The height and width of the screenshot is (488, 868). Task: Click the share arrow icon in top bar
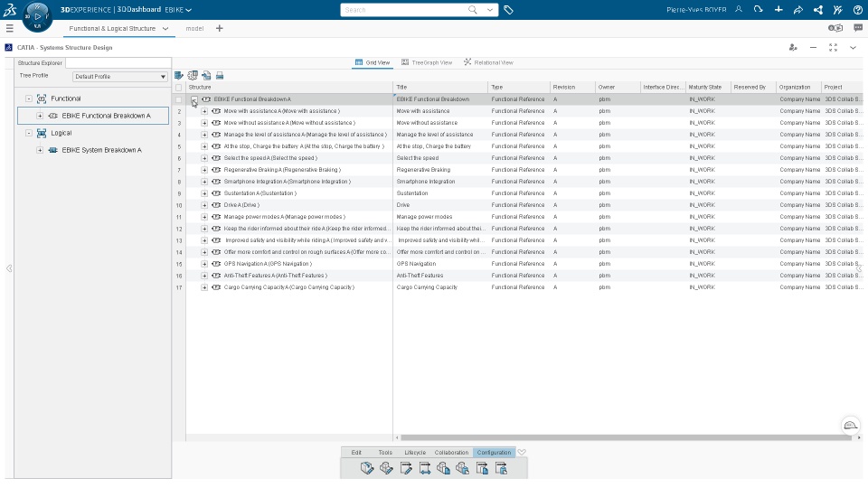(x=797, y=9)
